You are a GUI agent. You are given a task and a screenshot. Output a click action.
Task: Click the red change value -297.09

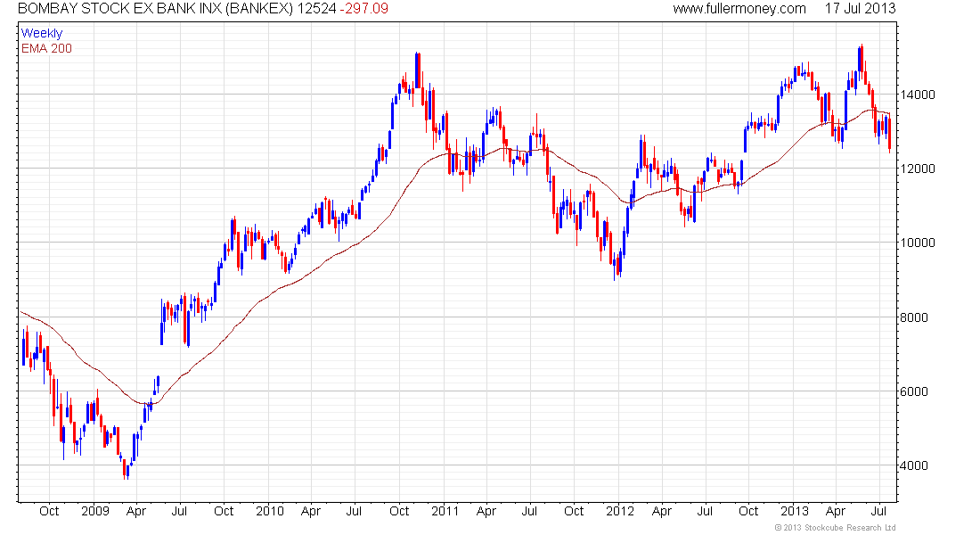[x=363, y=9]
